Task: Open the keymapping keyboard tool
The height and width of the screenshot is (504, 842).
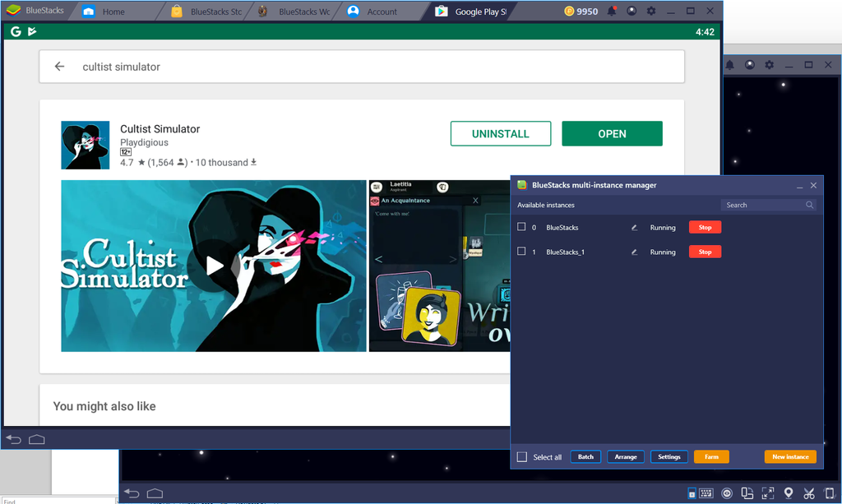Action: [706, 493]
